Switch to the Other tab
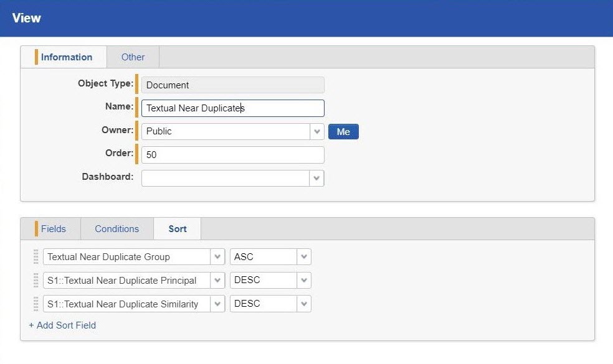Screen dimensions: 613x364 (133, 57)
